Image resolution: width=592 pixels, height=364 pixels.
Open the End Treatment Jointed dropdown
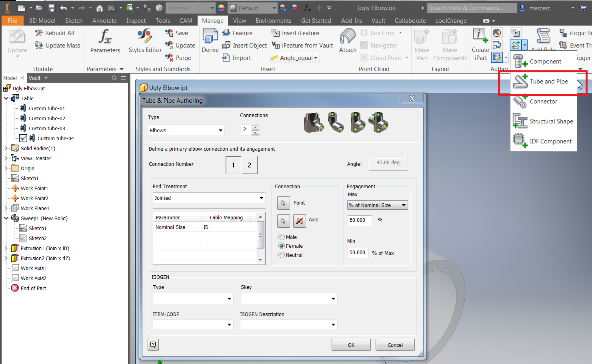click(209, 198)
